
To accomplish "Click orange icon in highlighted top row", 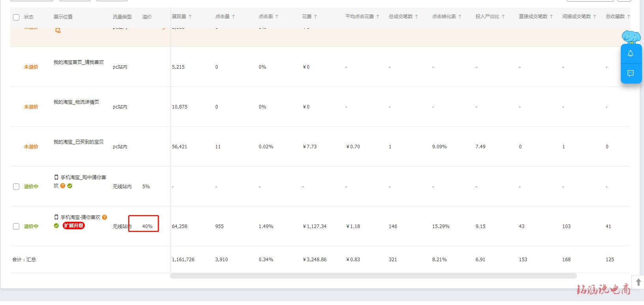I will pyautogui.click(x=58, y=30).
